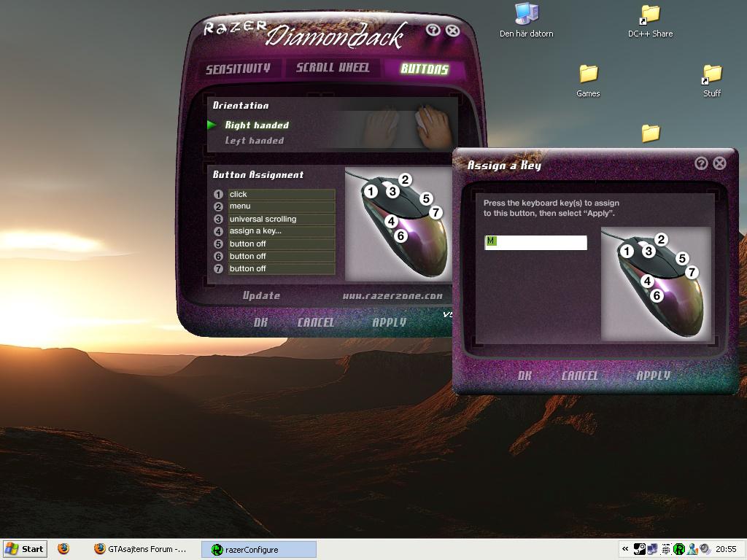
Task: Select the Left handed orientation
Action: pos(255,141)
